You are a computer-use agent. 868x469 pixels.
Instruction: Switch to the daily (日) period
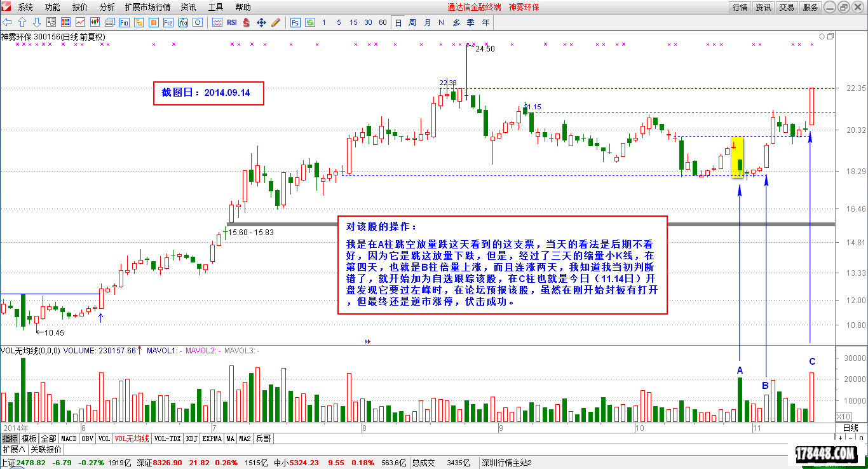[398, 22]
